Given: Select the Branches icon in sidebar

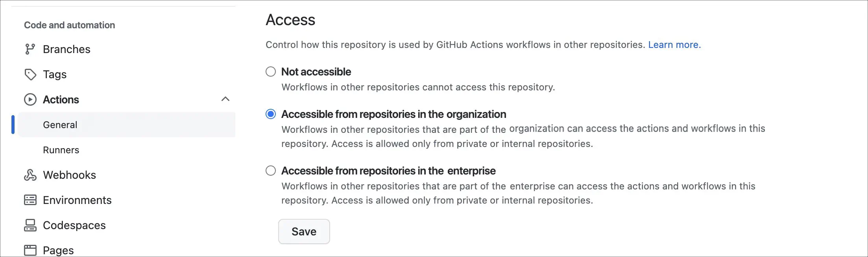Looking at the screenshot, I should click(x=30, y=49).
